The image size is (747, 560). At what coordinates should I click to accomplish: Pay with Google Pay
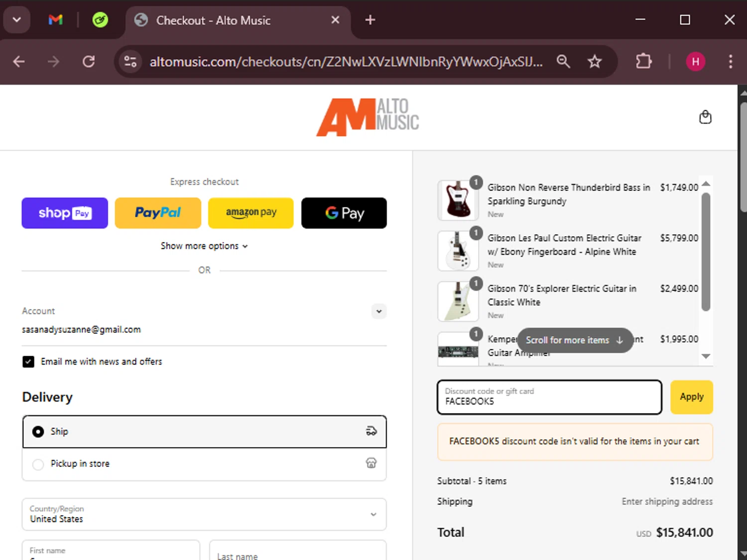344,213
